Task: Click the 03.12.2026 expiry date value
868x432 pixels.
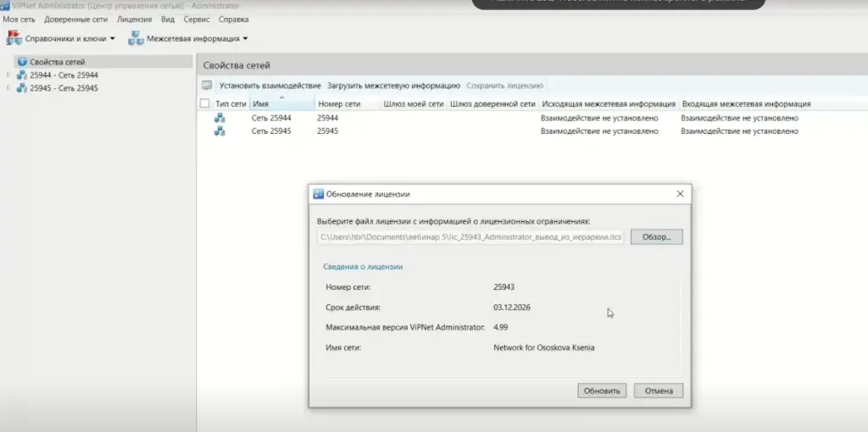Action: click(512, 307)
